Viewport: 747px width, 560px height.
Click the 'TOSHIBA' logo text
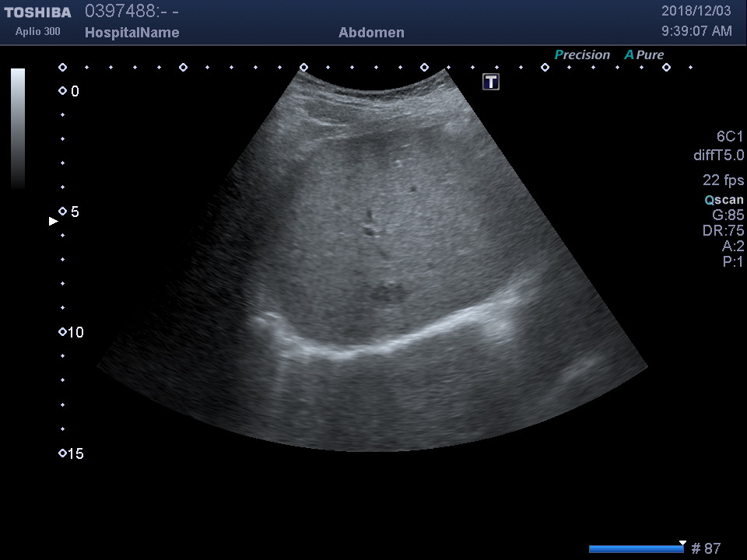point(37,12)
